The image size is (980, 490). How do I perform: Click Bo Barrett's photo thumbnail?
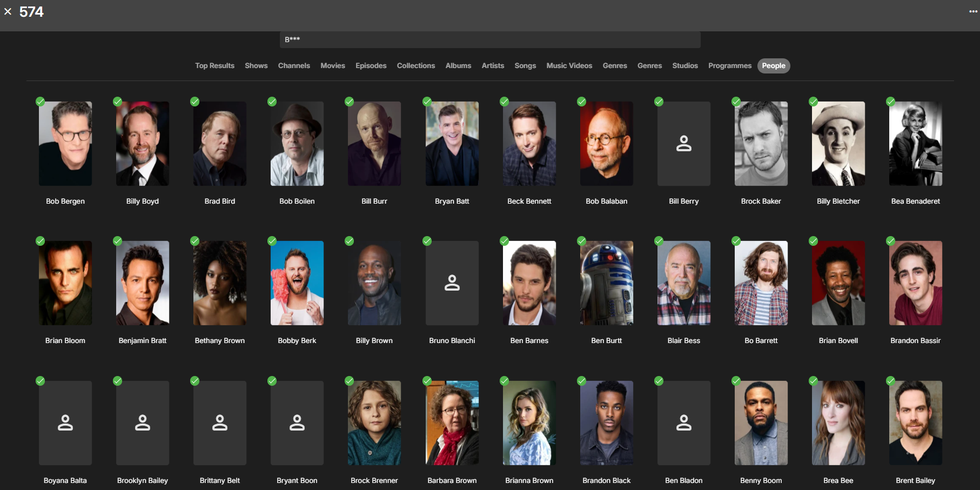(761, 283)
